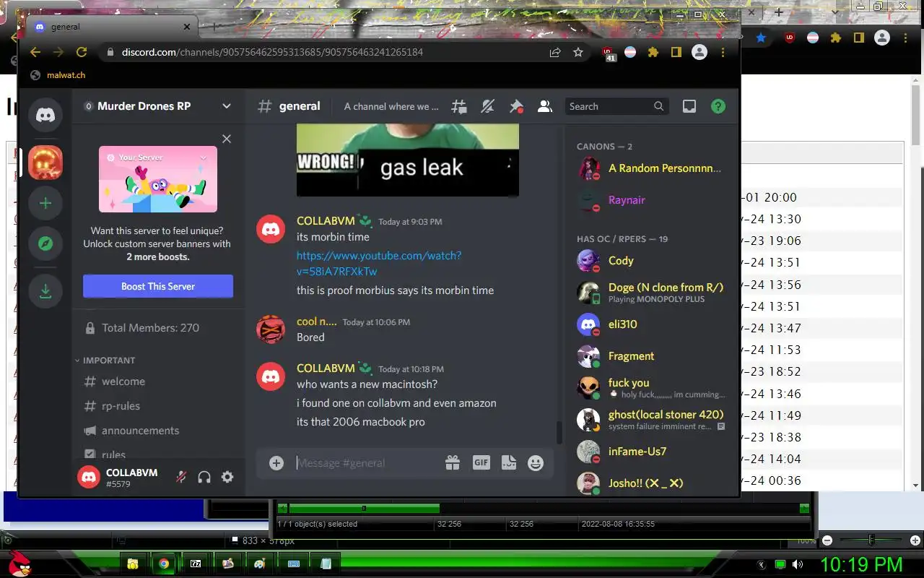Click Add a Server plus icon
This screenshot has width=924, height=578.
(x=45, y=204)
